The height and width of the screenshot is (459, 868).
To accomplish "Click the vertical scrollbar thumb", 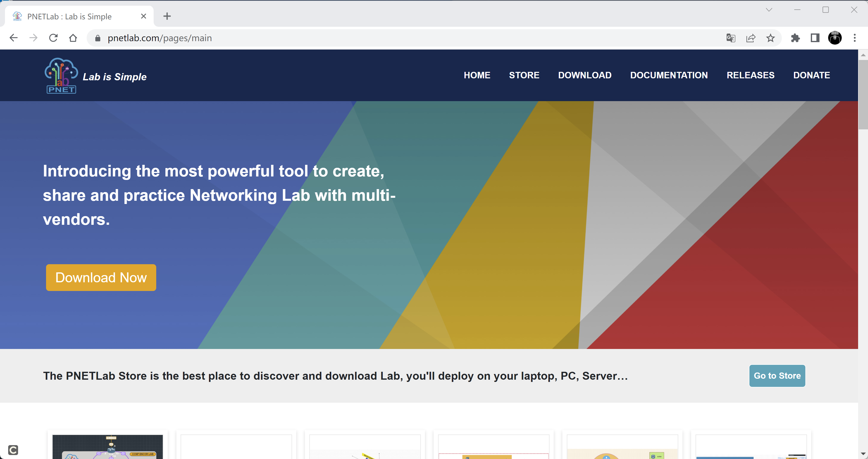I will pyautogui.click(x=863, y=94).
